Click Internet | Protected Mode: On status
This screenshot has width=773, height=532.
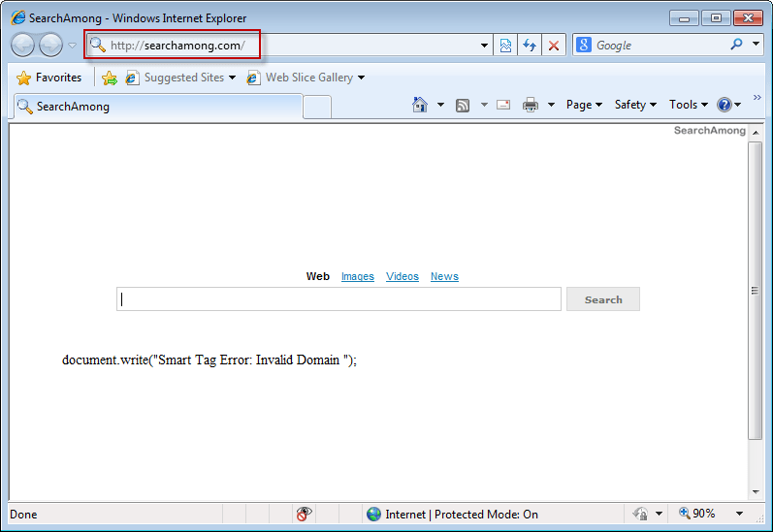coord(462,515)
